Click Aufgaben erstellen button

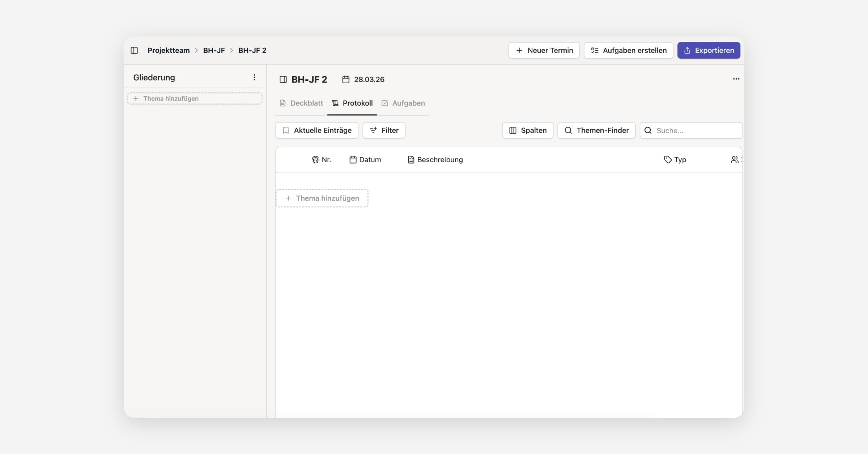628,50
